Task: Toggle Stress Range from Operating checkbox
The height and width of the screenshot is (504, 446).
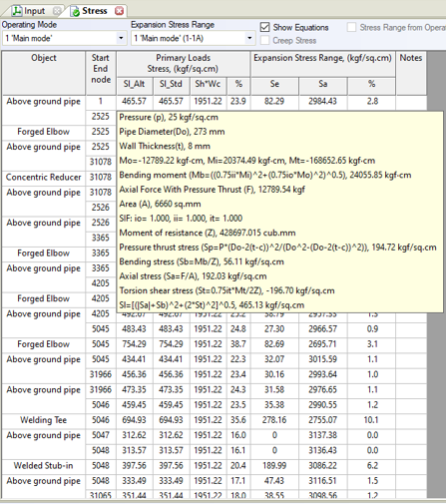Action: (x=351, y=27)
